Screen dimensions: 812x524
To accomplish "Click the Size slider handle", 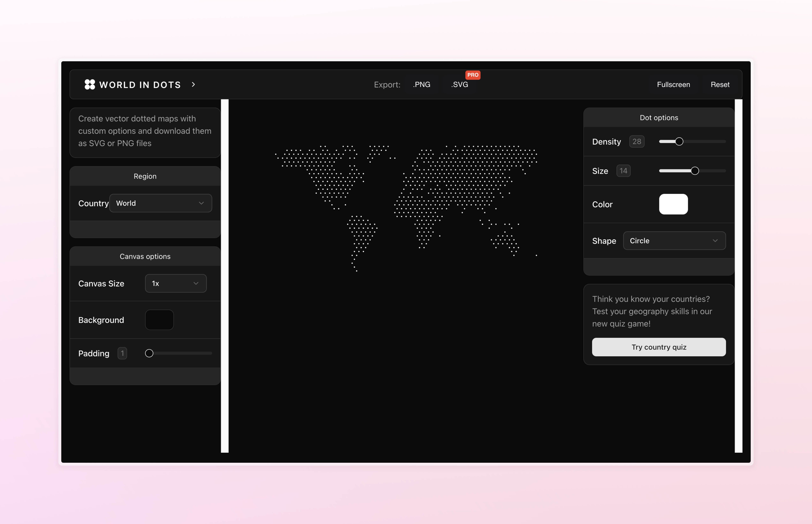I will 695,171.
